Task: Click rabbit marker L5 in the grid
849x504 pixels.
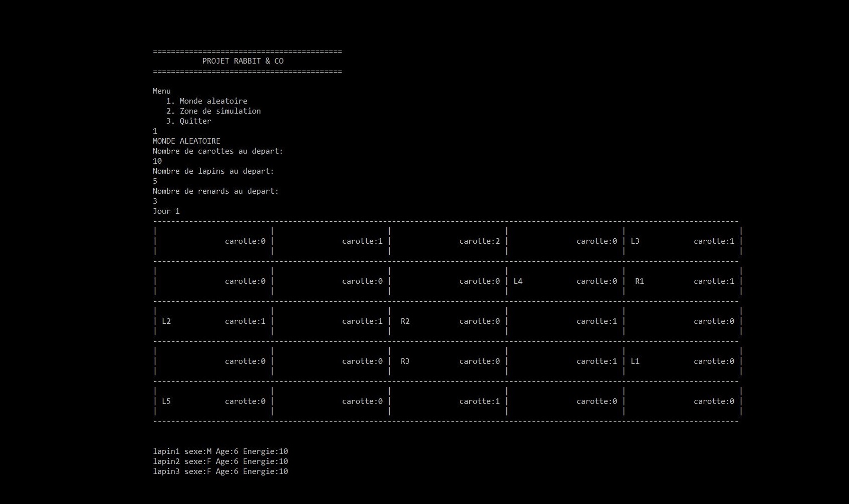Action: (x=166, y=401)
